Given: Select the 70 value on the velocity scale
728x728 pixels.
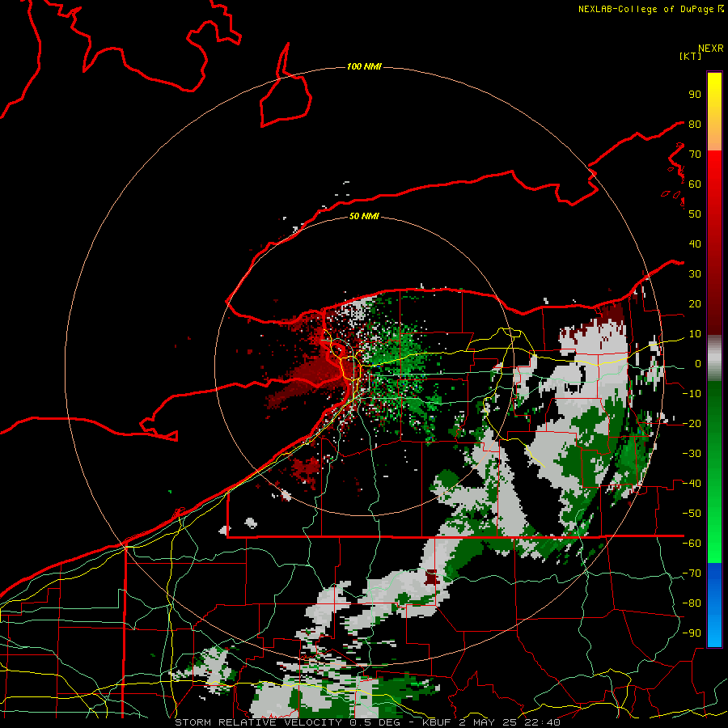Looking at the screenshot, I should (695, 154).
